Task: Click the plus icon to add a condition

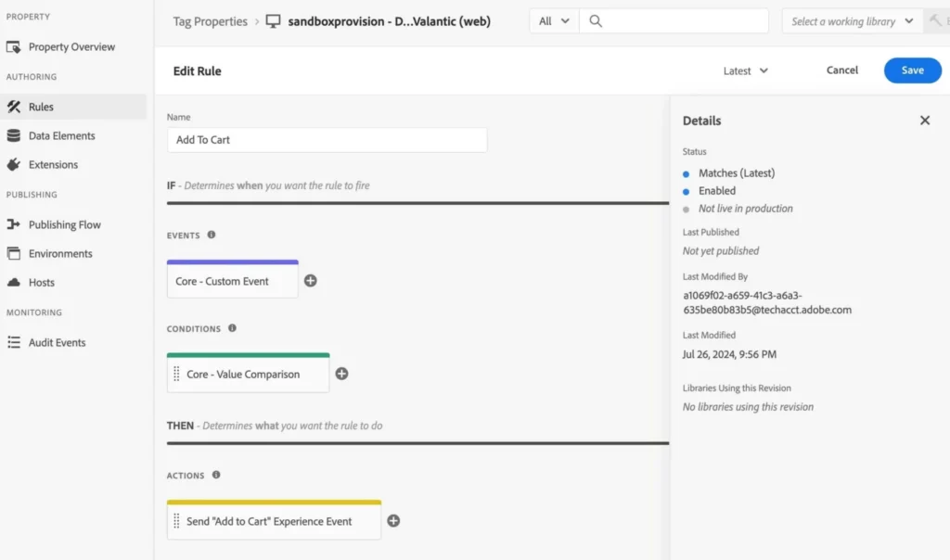Action: (x=341, y=374)
